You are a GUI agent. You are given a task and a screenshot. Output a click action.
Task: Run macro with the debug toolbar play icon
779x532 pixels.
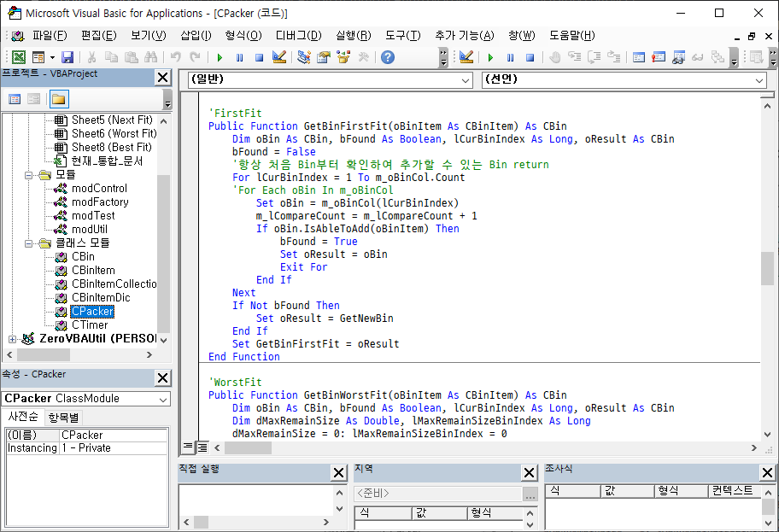click(490, 57)
